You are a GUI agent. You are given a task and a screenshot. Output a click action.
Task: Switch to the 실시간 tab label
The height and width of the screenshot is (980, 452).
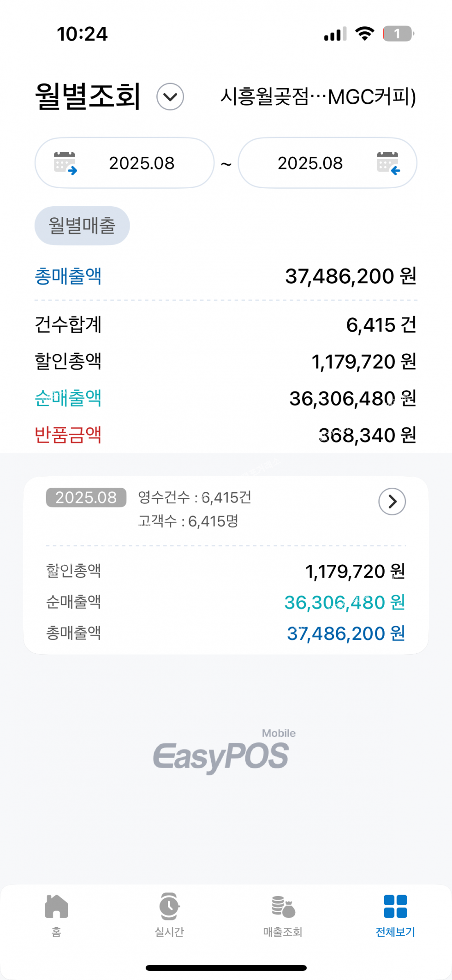click(169, 932)
